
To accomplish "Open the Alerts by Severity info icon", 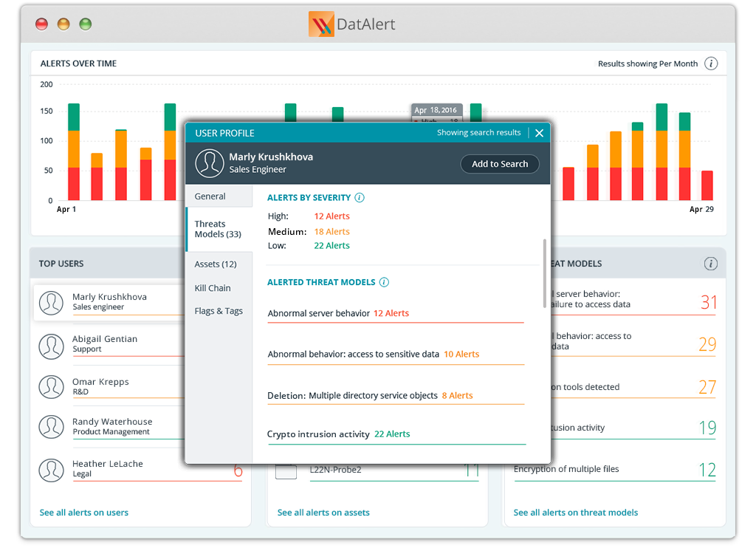I will point(360,197).
